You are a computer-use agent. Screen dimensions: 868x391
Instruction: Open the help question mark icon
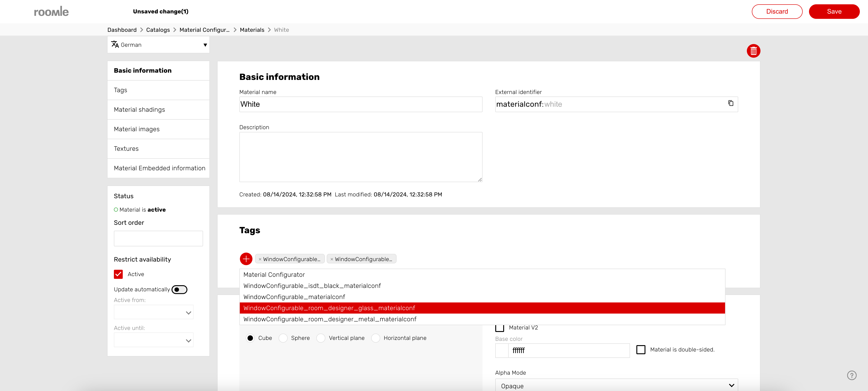(x=851, y=375)
